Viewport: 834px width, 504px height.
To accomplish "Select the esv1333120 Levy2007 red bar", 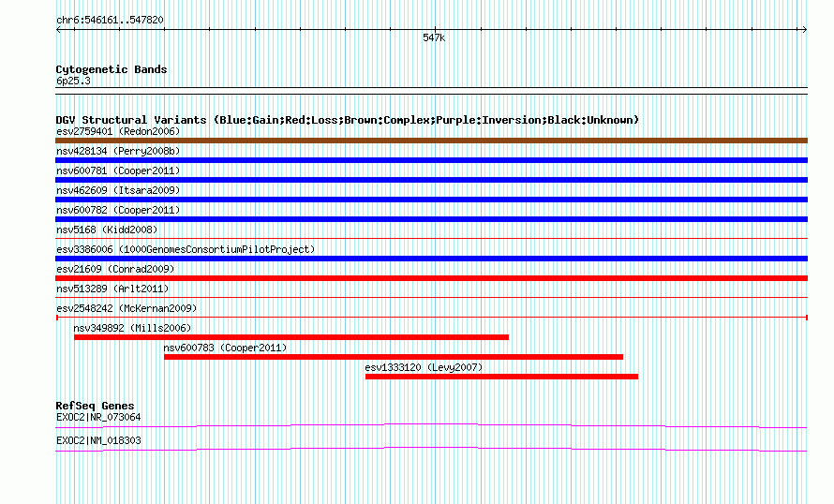I will click(x=501, y=377).
